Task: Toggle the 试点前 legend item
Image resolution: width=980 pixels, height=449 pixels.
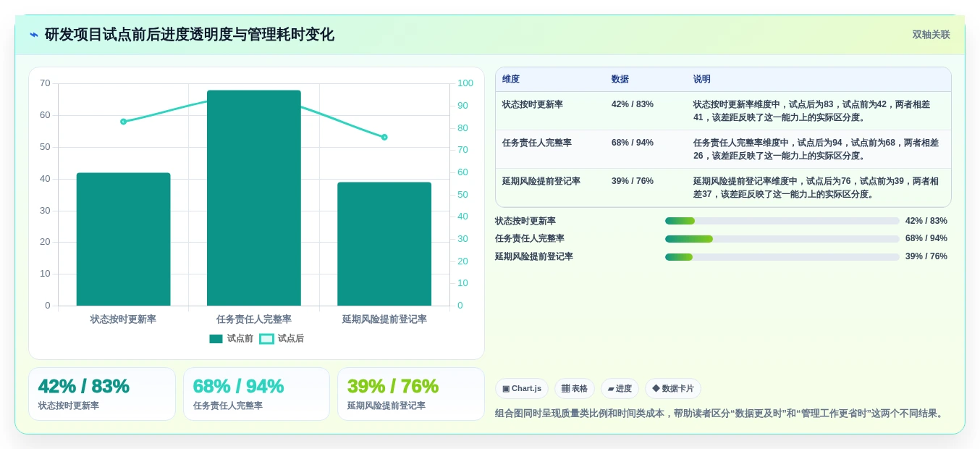Action: tap(232, 338)
